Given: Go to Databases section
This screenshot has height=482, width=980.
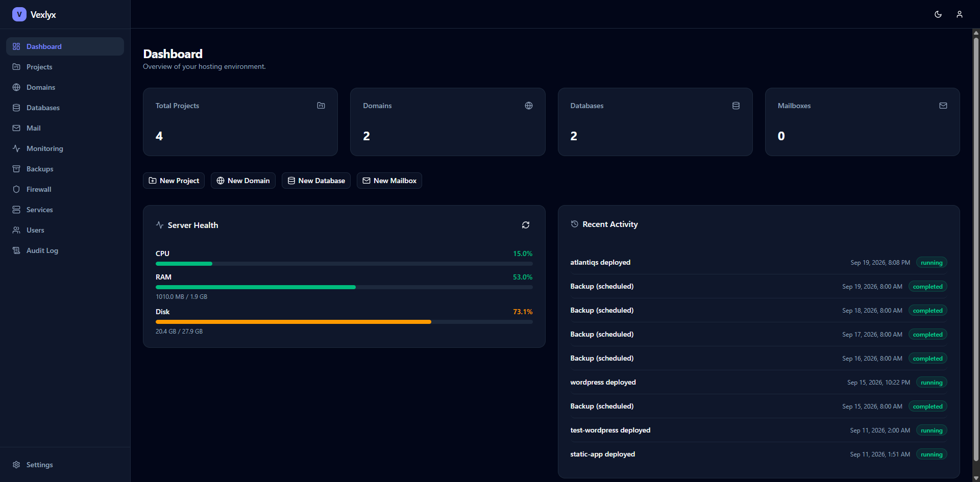Looking at the screenshot, I should coord(65,108).
